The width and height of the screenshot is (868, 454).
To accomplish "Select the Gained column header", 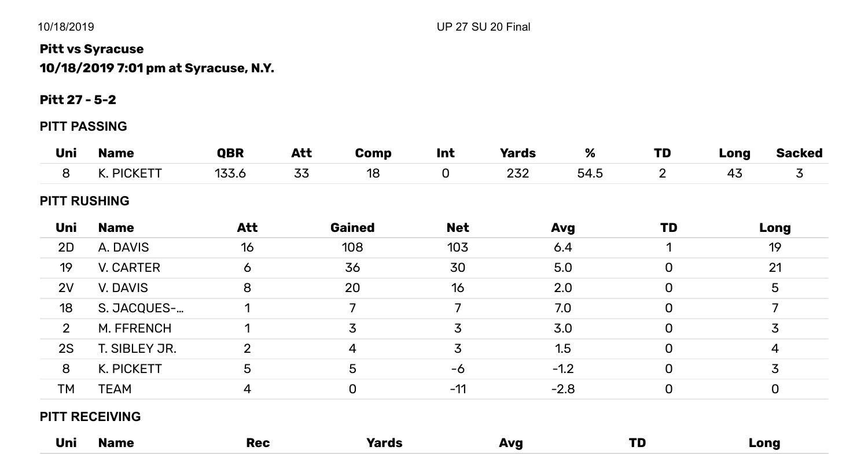I will click(x=352, y=228).
